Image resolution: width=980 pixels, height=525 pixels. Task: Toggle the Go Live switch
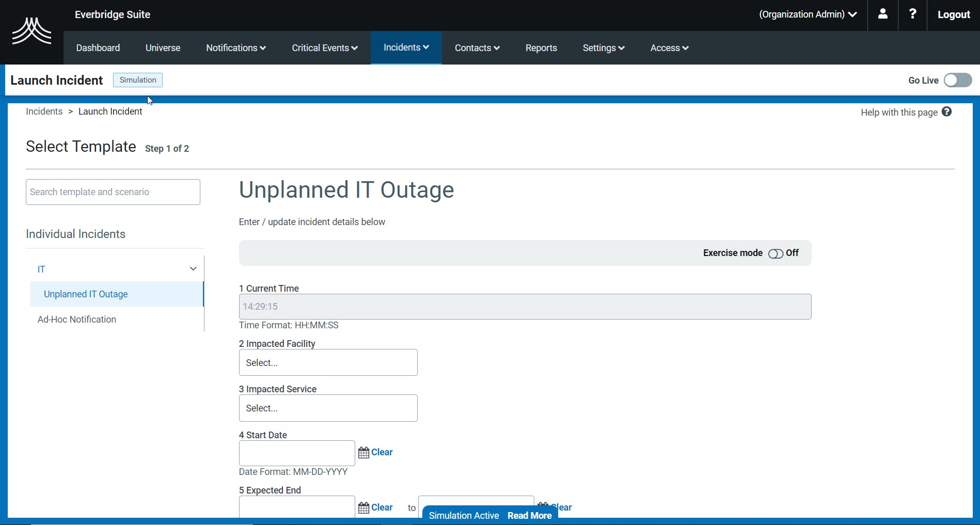click(957, 80)
